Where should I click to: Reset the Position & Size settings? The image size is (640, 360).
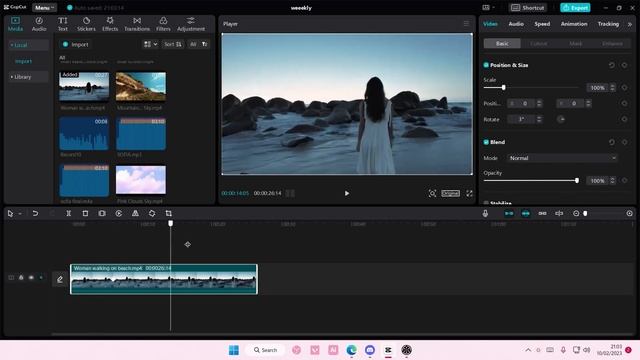click(x=611, y=65)
